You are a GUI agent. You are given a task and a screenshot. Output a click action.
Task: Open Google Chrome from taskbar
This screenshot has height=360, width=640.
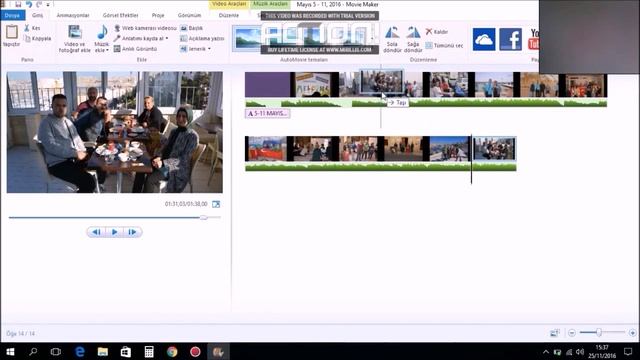coord(172,351)
